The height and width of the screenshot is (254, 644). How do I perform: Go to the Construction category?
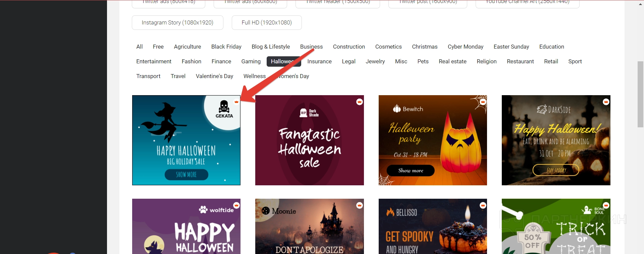349,47
